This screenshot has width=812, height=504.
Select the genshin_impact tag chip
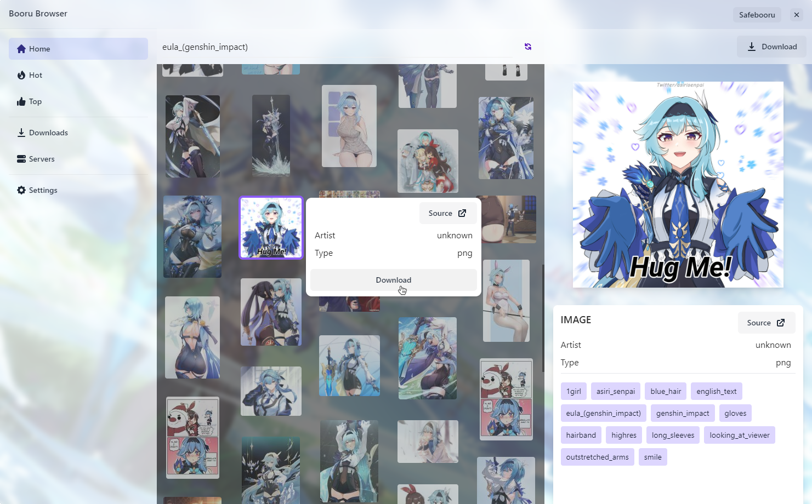(x=682, y=413)
